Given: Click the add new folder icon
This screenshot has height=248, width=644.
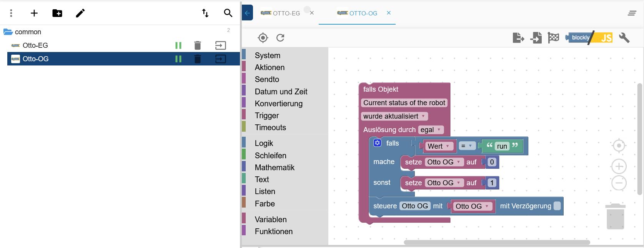Looking at the screenshot, I should (57, 13).
